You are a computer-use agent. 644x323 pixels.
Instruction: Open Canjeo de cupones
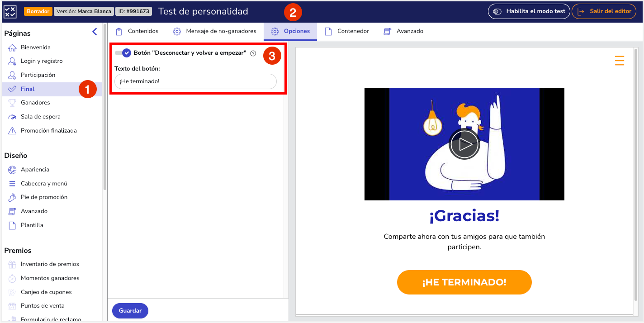click(46, 292)
